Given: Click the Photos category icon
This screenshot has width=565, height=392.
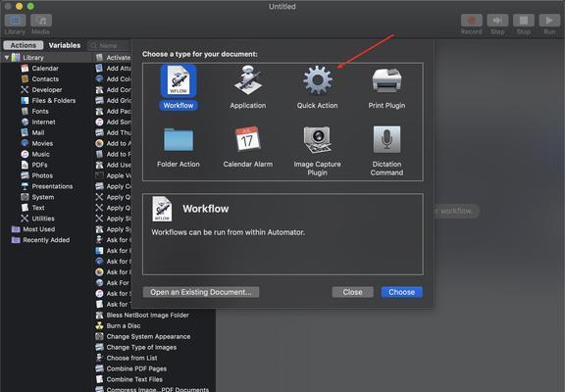Looking at the screenshot, I should click(25, 175).
